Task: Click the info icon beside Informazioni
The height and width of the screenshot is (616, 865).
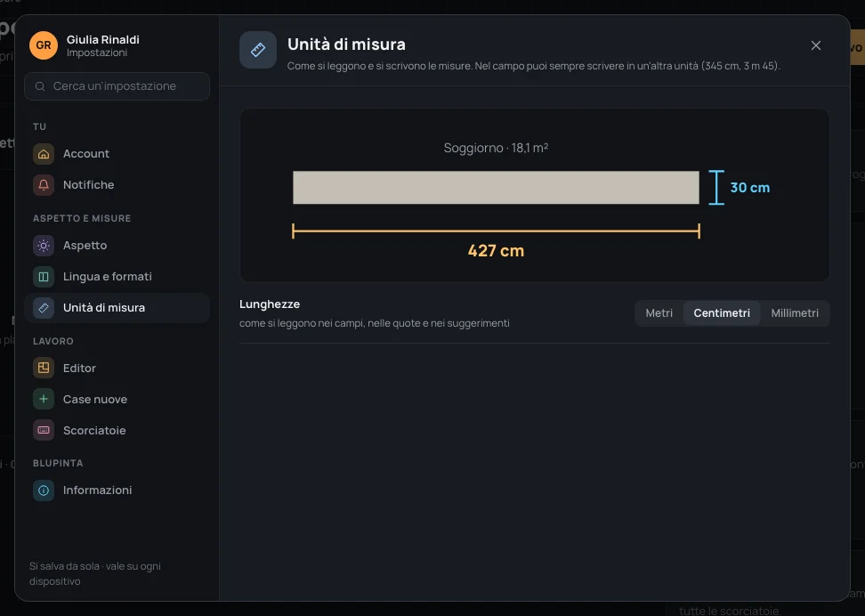Action: pyautogui.click(x=44, y=490)
